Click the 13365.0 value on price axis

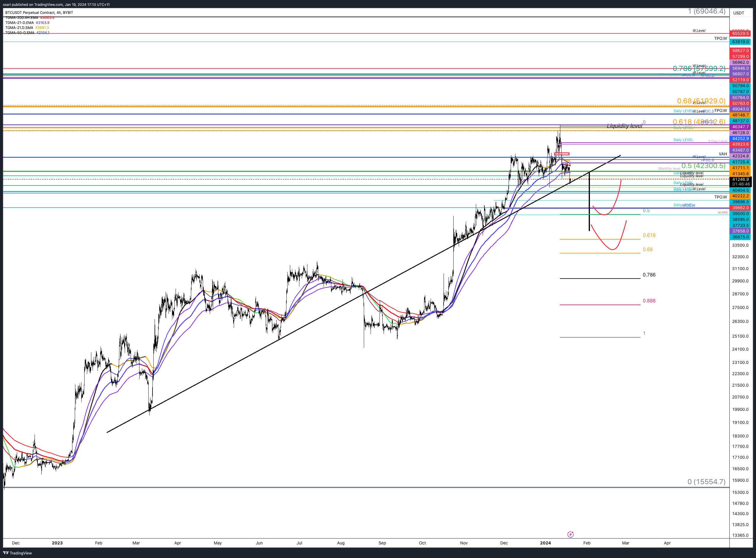[740, 535]
